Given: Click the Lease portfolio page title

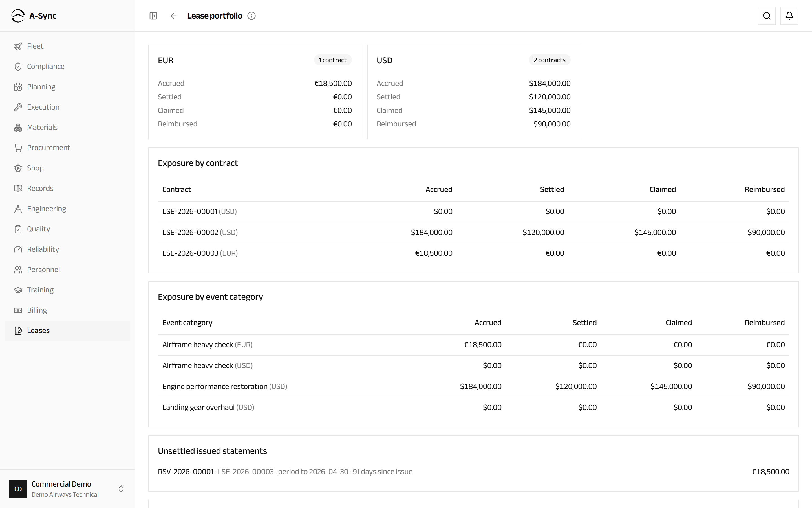Looking at the screenshot, I should pos(215,16).
